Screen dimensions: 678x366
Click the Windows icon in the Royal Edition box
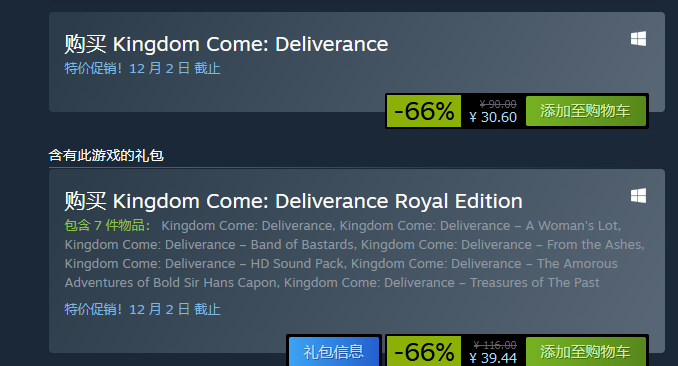tap(638, 196)
